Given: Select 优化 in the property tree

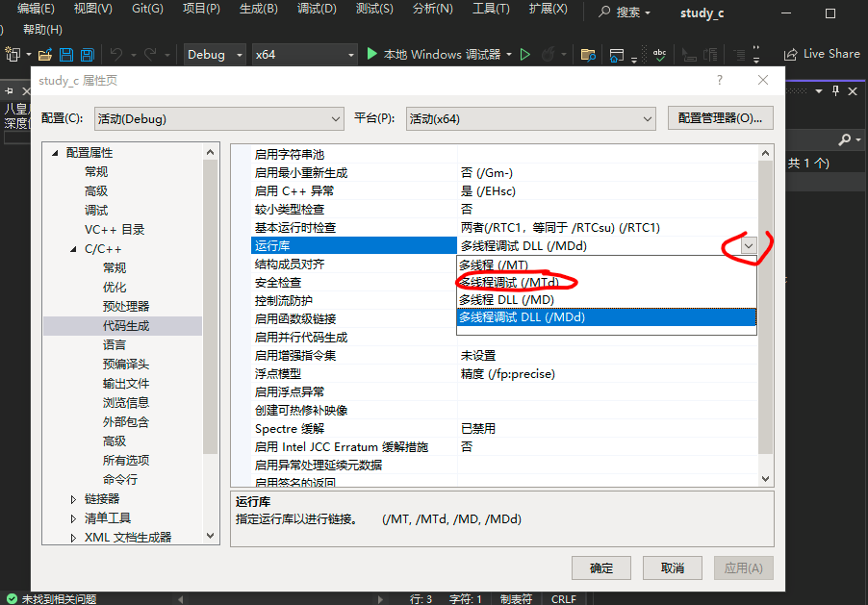Looking at the screenshot, I should click(x=115, y=287).
